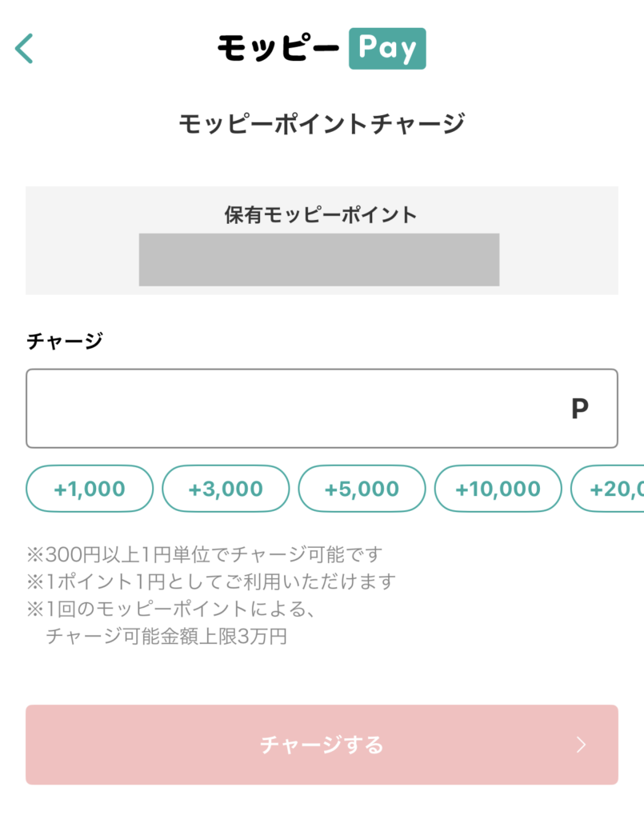Viewport: 644px width, 819px height.
Task: Click the モッピー logo text
Action: point(278,49)
